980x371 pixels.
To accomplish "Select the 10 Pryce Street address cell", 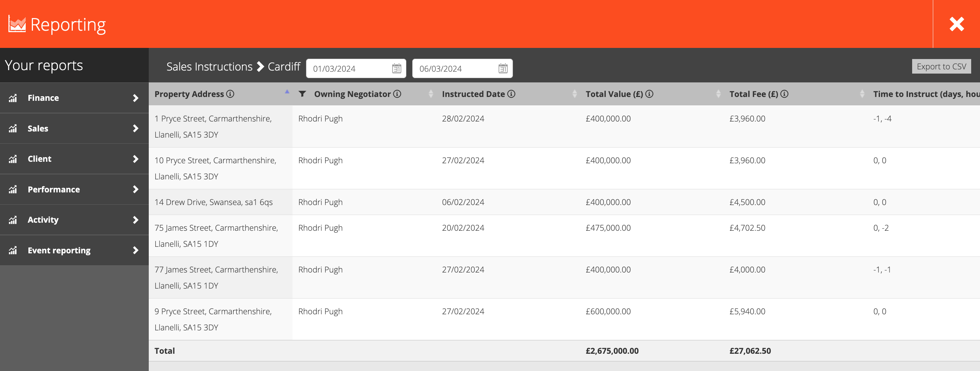I will pos(220,168).
